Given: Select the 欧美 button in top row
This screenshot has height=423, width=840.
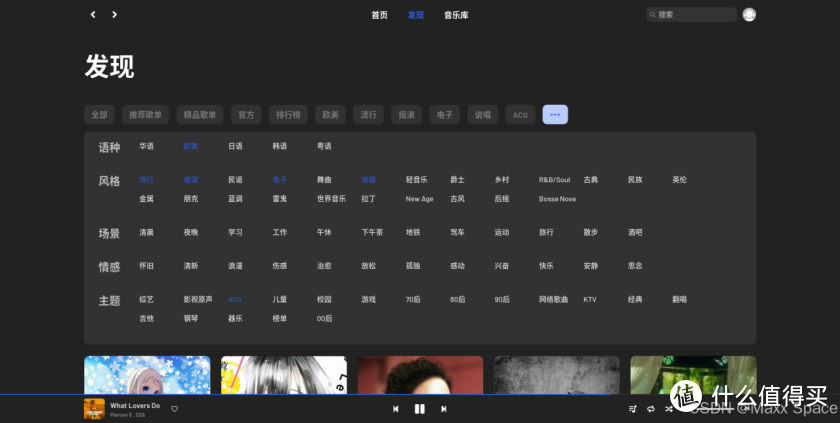Looking at the screenshot, I should click(x=330, y=115).
